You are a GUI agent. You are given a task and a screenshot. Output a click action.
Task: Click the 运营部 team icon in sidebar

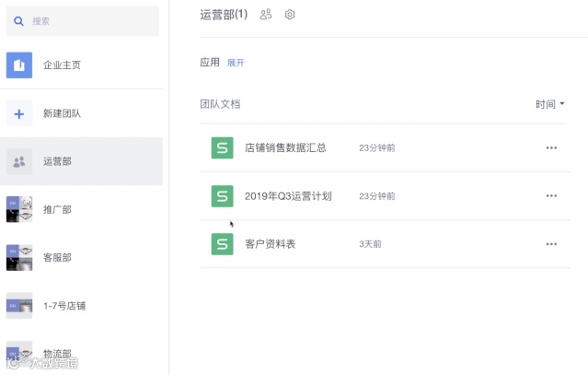point(19,161)
